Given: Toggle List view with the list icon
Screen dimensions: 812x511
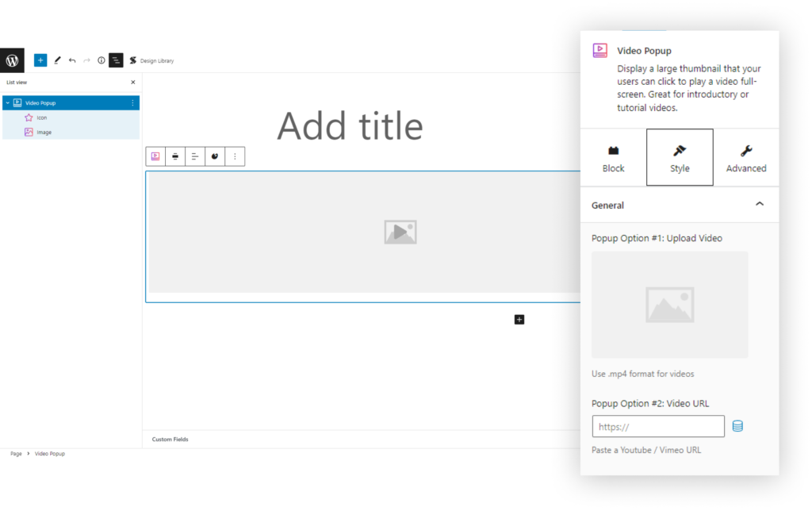Looking at the screenshot, I should click(x=116, y=60).
